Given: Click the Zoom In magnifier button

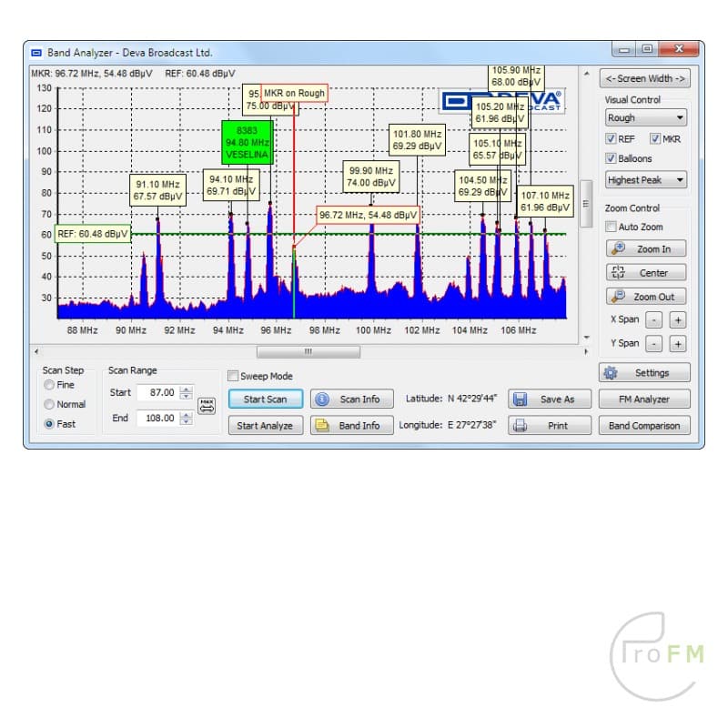Looking at the screenshot, I should coord(645,248).
